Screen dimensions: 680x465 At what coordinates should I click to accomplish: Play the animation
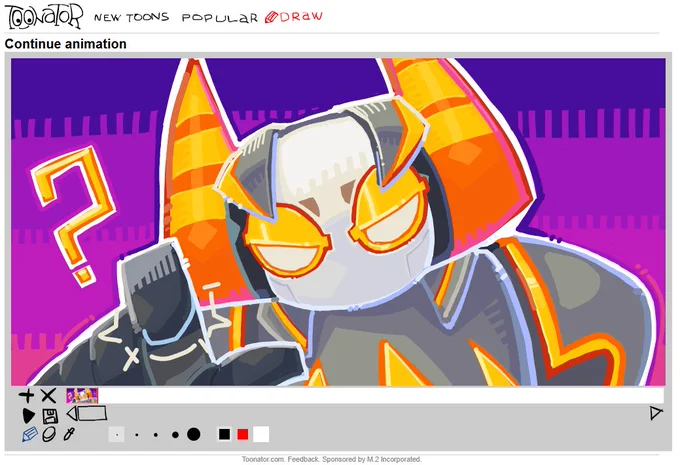click(28, 416)
